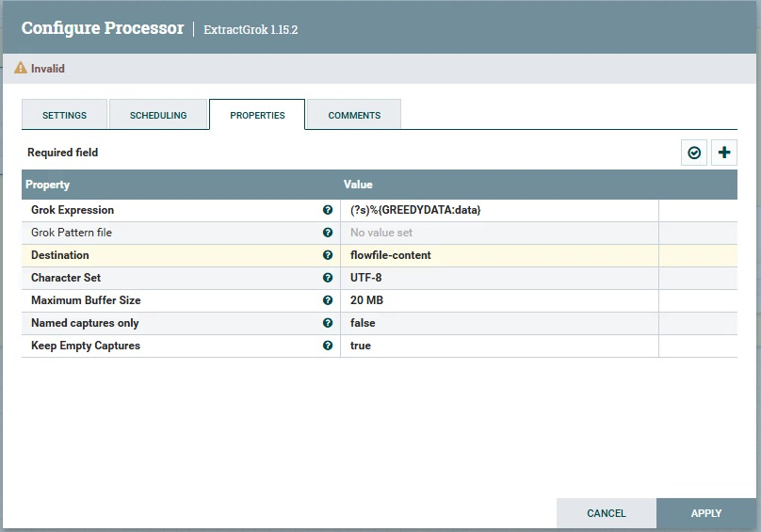Viewport: 761px width, 532px height.
Task: Edit the Maximum Buffer Size value 20 MB
Action: point(499,300)
